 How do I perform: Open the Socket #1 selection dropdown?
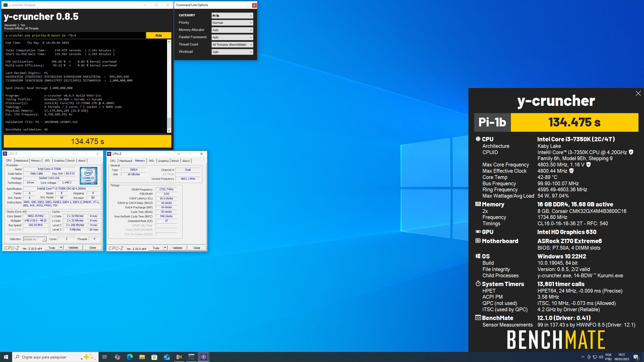35,239
